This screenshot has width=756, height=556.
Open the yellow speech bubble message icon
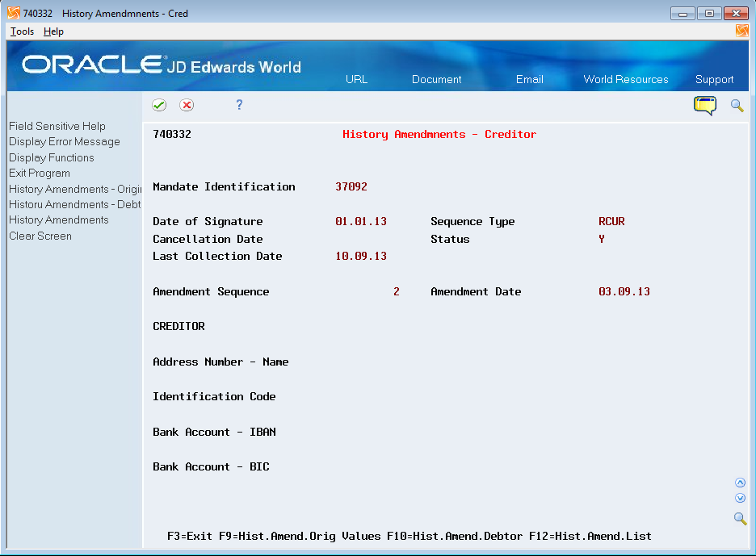705,106
